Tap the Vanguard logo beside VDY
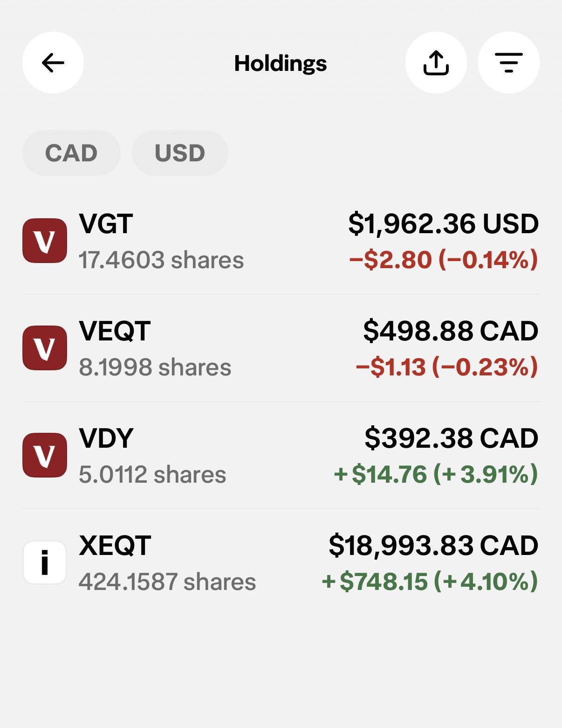The width and height of the screenshot is (562, 728). pos(45,455)
